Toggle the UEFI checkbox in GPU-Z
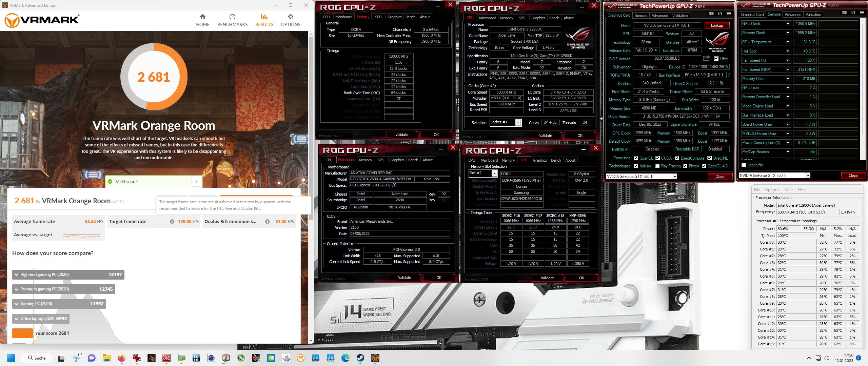The height and width of the screenshot is (366, 868). [716, 59]
